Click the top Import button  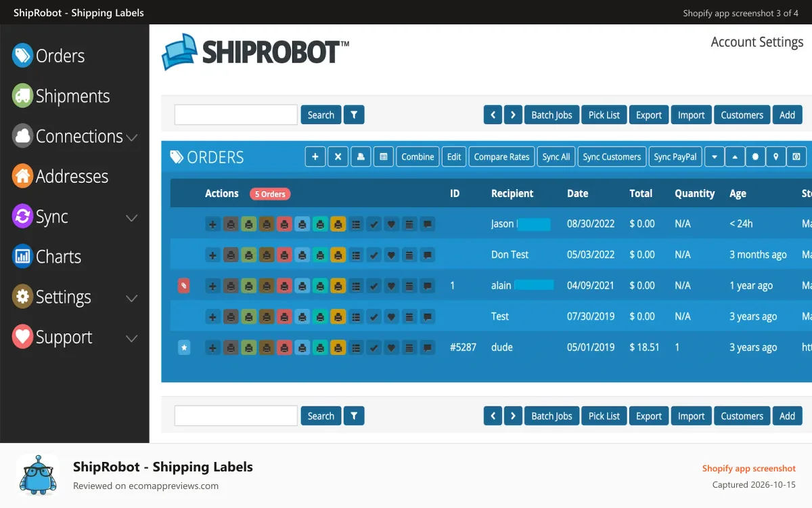tap(692, 114)
